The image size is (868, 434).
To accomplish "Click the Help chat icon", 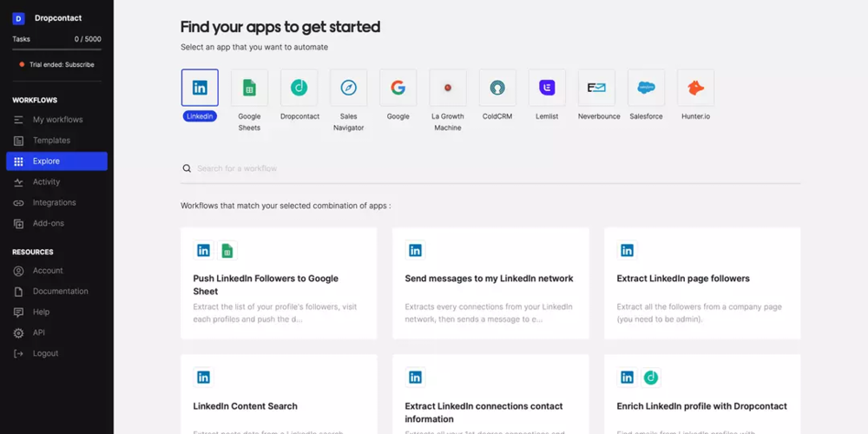I will click(x=19, y=312).
